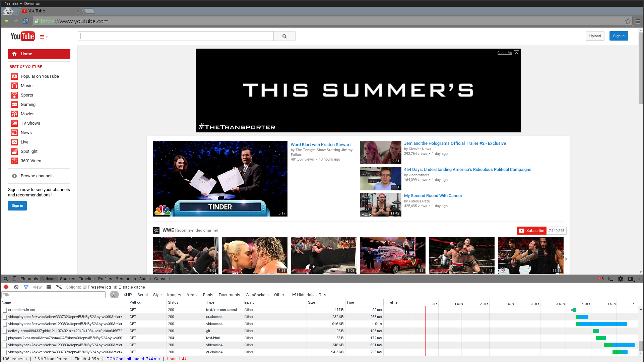Open the YouTube guide menu dropdown
The image size is (644, 362).
(43, 37)
